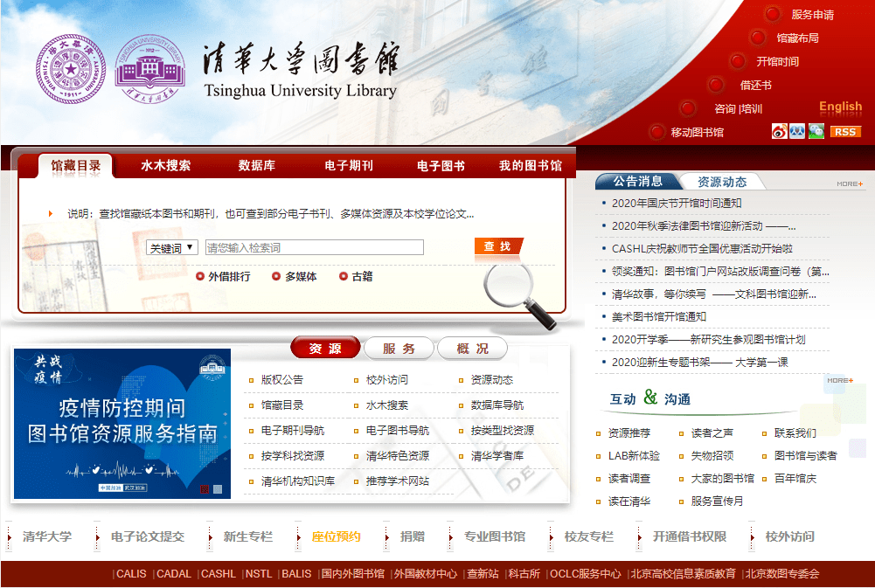
Task: Switch to the 电子图书 search tab
Action: [x=441, y=166]
